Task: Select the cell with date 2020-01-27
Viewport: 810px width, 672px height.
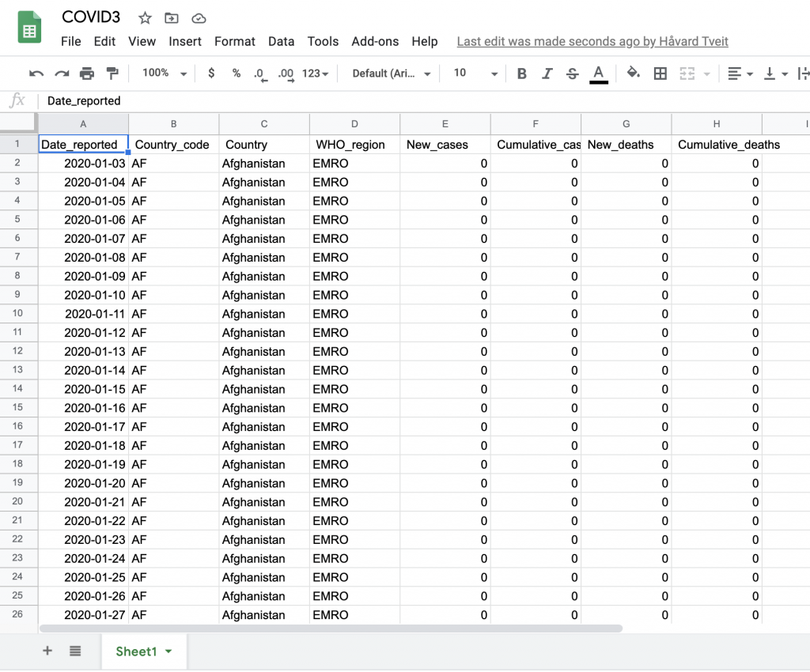Action: click(83, 615)
